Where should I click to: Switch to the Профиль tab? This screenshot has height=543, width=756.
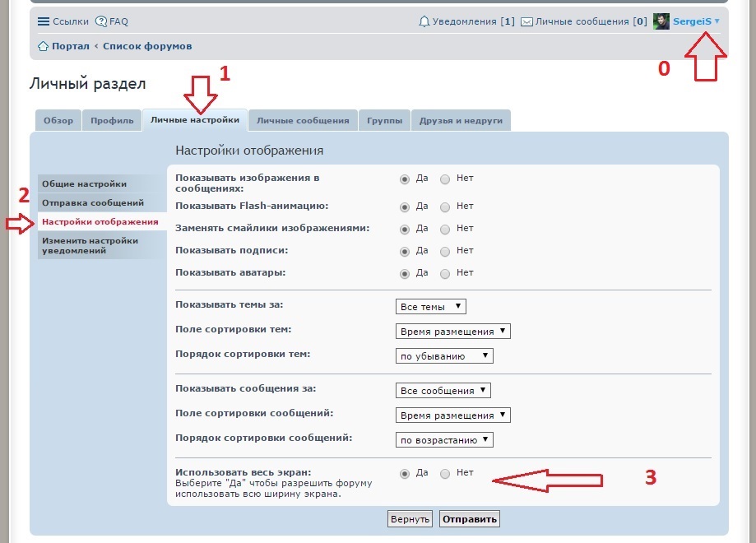click(112, 120)
